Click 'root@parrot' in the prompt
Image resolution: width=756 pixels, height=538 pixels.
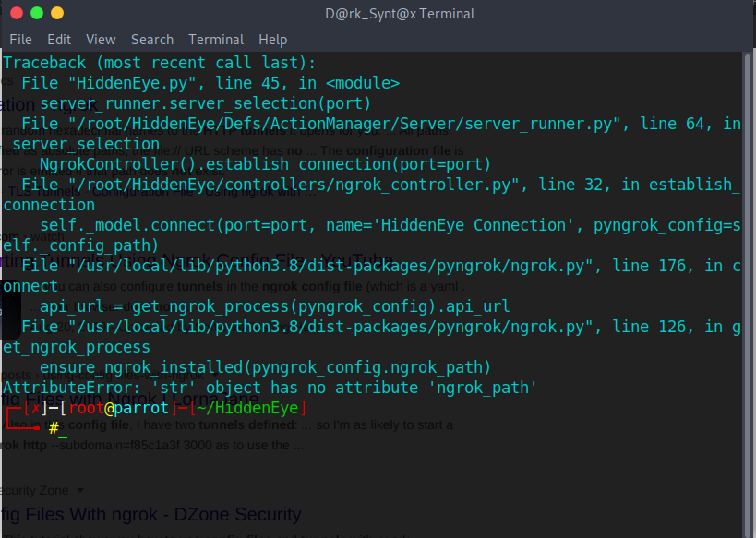(x=118, y=408)
